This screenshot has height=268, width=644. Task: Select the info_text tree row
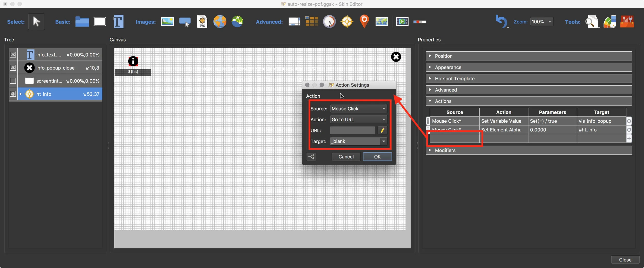coord(60,55)
